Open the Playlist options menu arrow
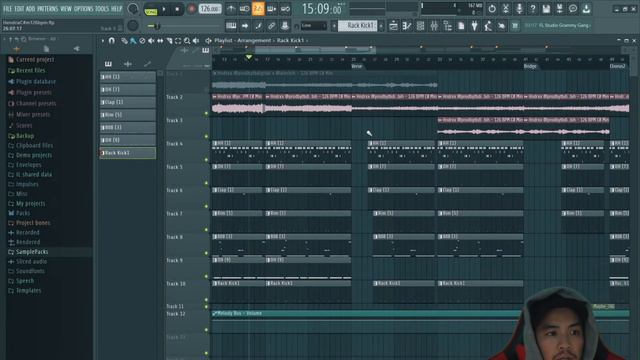This screenshot has height=360, width=640. 102,41
